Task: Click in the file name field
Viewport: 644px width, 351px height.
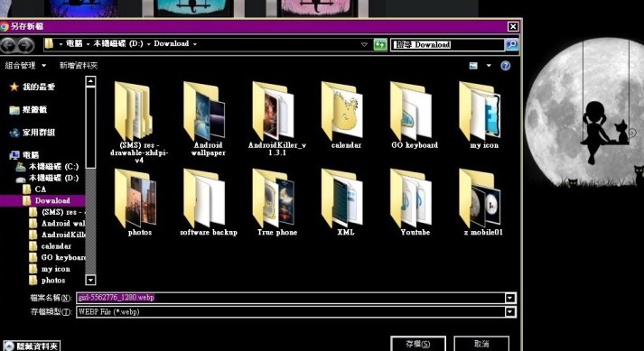Action: point(291,298)
